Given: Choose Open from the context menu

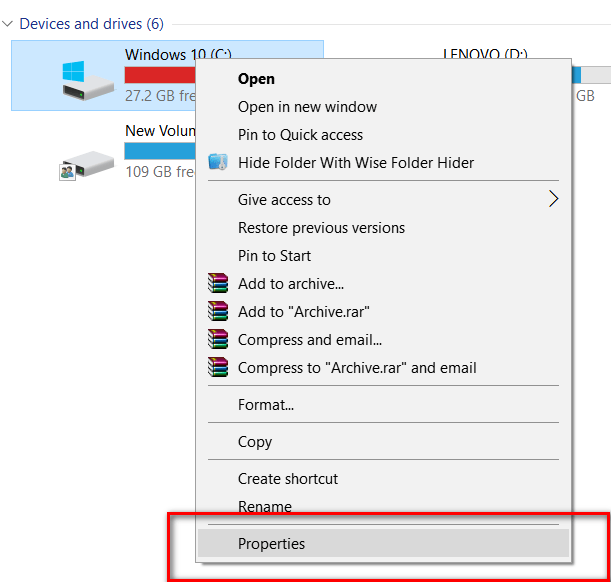Looking at the screenshot, I should coord(383,79).
